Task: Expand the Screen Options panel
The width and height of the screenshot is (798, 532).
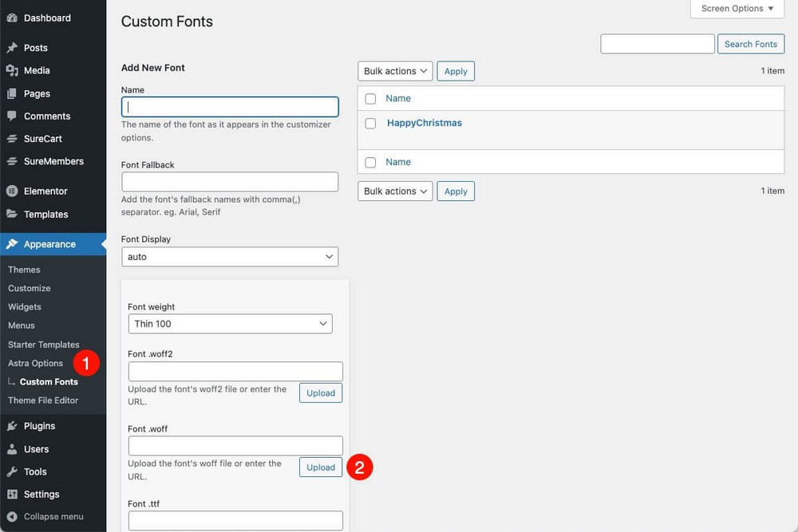Action: click(x=737, y=9)
